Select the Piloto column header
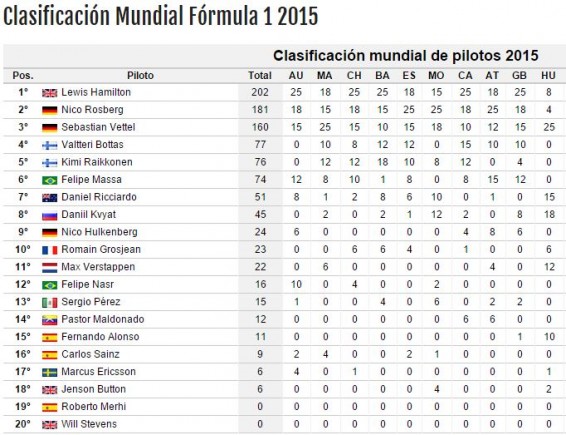Screen dimensions: 566x435 pos(140,75)
